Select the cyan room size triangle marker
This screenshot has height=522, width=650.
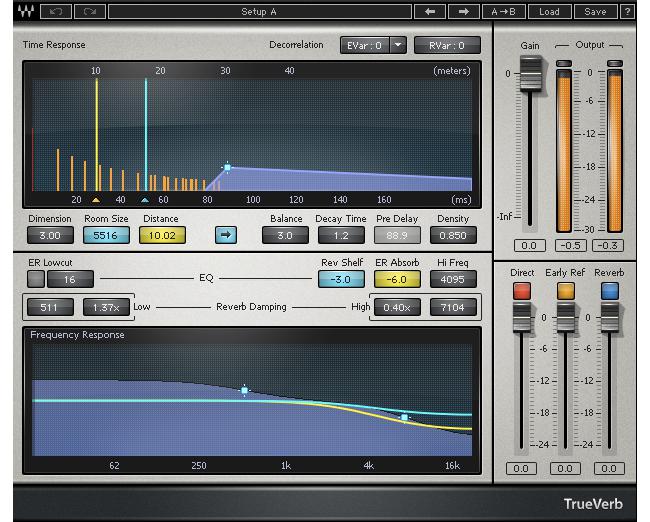pyautogui.click(x=145, y=200)
